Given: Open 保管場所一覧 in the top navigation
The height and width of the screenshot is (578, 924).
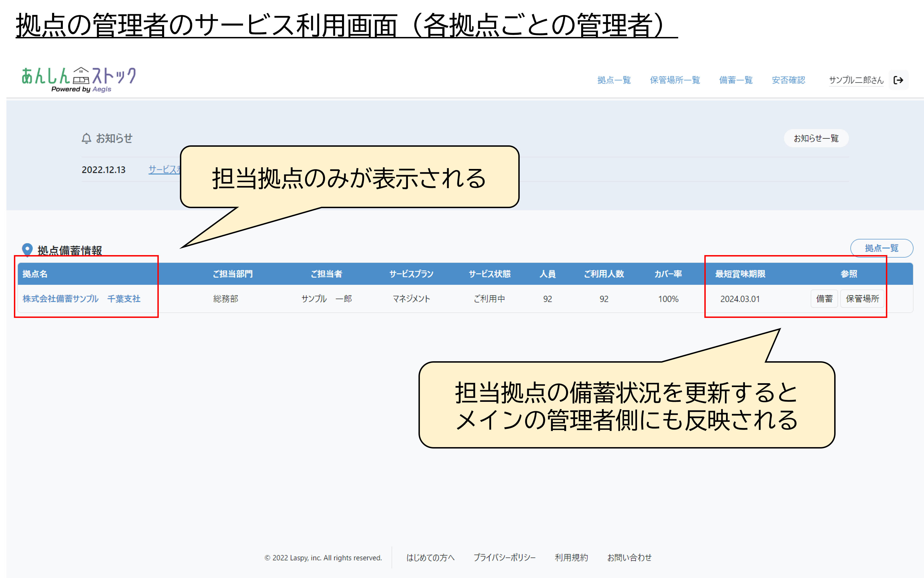Looking at the screenshot, I should 675,80.
